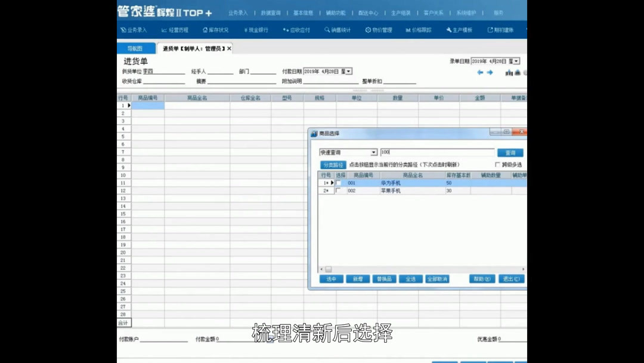
Task: Click the 应收应付 payables icon
Action: [x=298, y=29]
